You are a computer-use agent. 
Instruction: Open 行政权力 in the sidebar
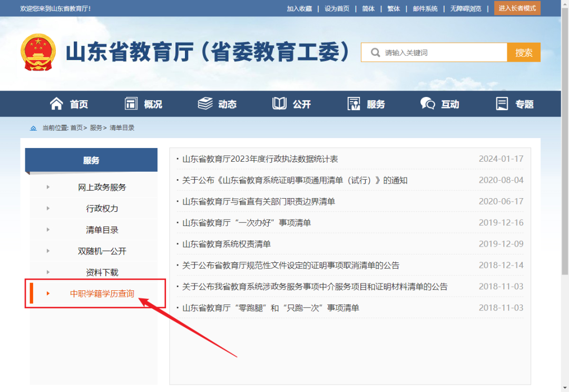pyautogui.click(x=102, y=208)
